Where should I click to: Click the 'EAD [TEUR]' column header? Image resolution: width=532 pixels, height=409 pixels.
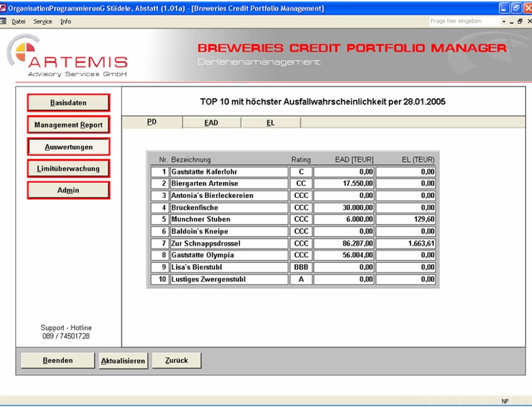(354, 160)
